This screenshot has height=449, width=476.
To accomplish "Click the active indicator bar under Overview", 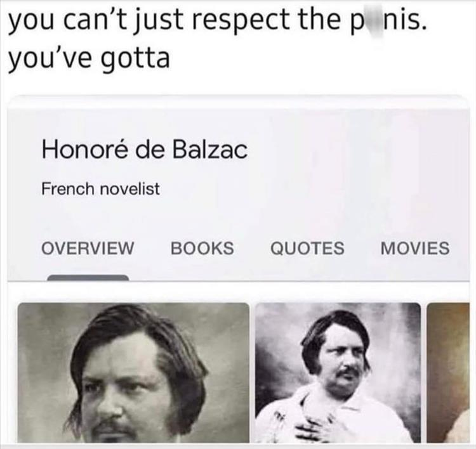I will 88,278.
